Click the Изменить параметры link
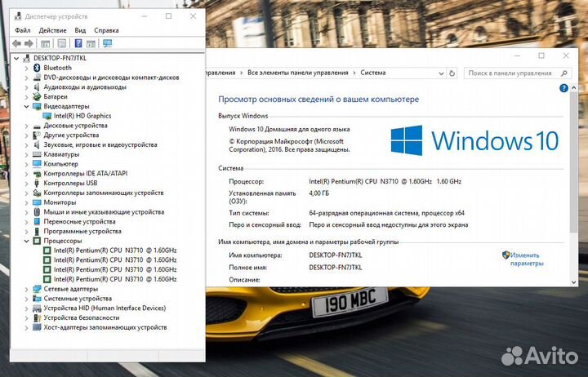 [527, 259]
